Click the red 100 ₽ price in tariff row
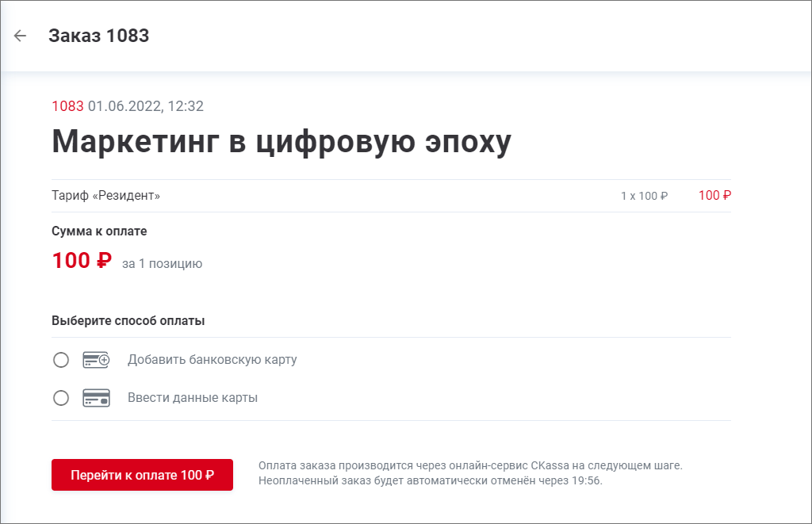 click(714, 196)
